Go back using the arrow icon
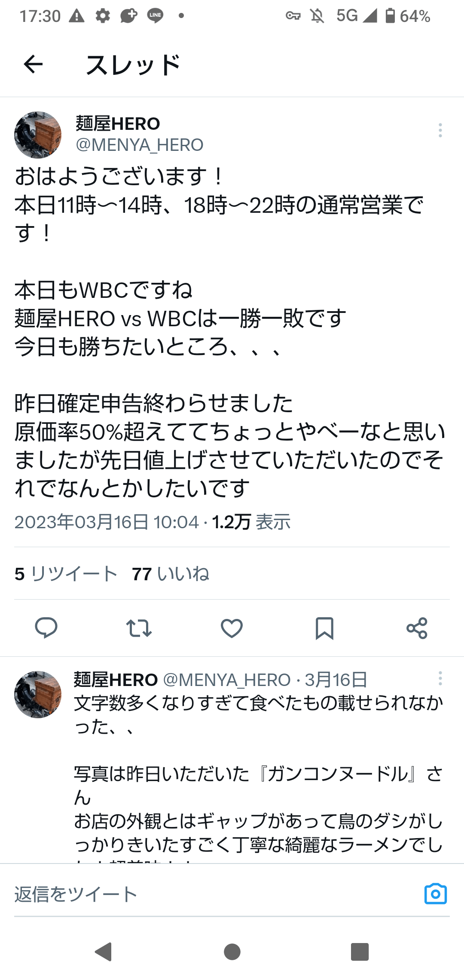Screen dimensions: 464x980 [33, 65]
